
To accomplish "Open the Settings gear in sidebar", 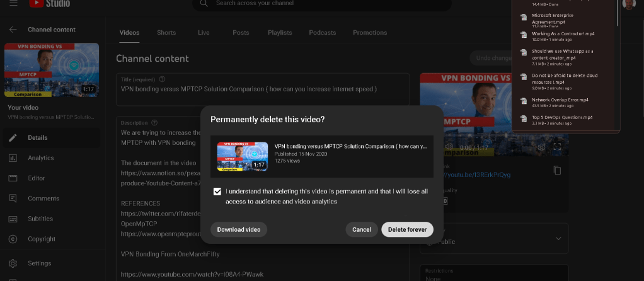I will click(13, 263).
